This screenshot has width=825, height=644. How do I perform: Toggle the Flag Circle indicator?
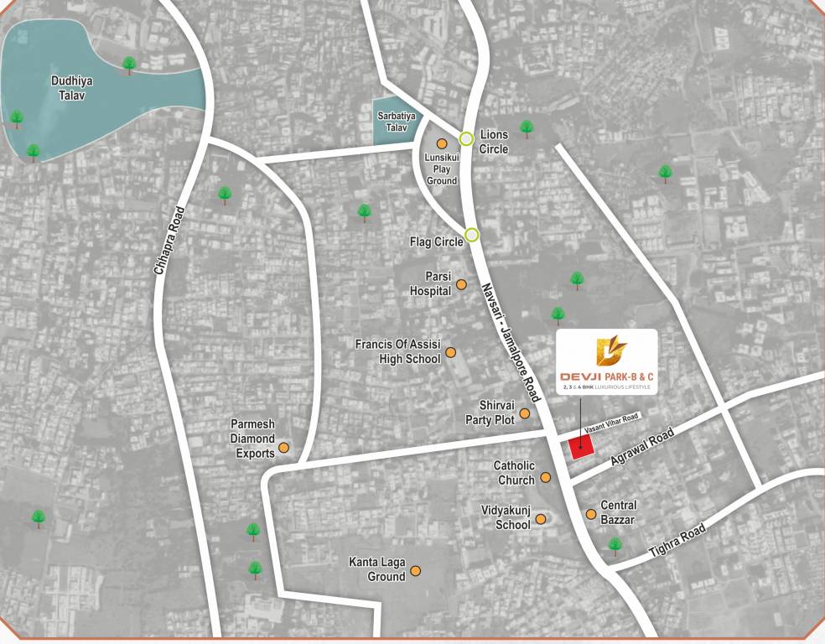click(x=470, y=235)
